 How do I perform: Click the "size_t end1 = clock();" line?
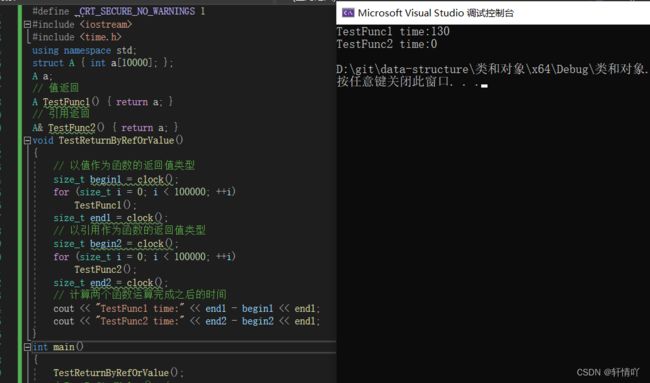110,218
